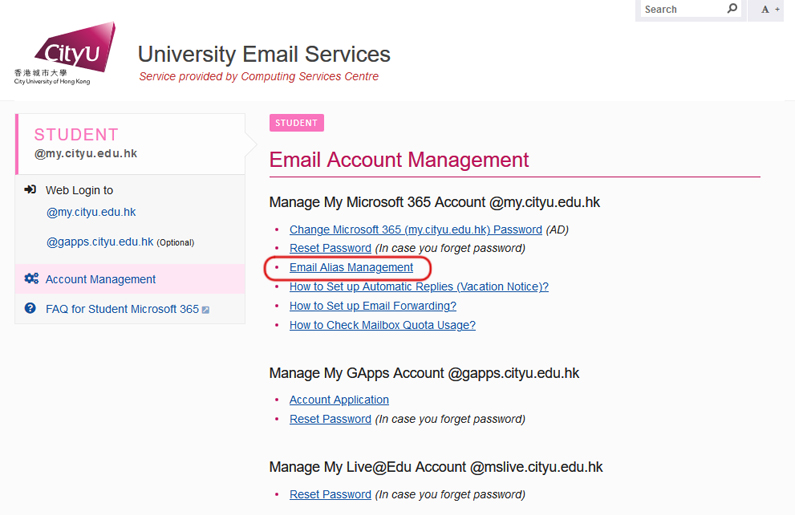Open How to Set up Email Forwarding
795x515 pixels.
tap(372, 306)
